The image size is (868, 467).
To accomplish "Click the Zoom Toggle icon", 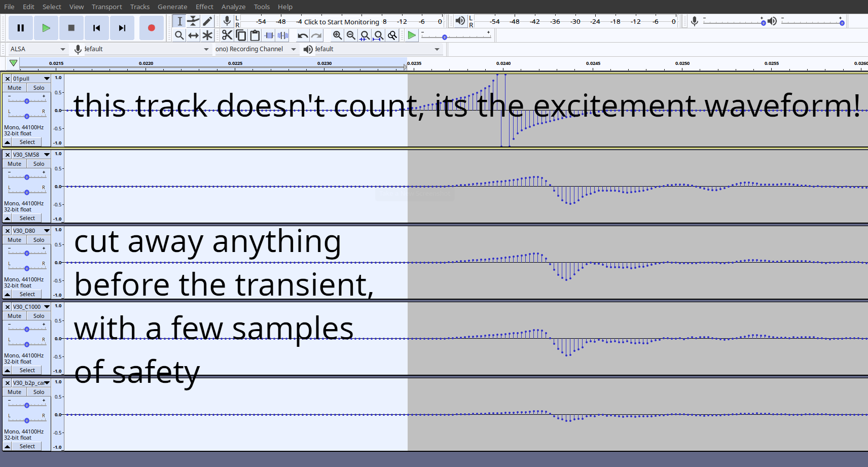I will [x=392, y=35].
